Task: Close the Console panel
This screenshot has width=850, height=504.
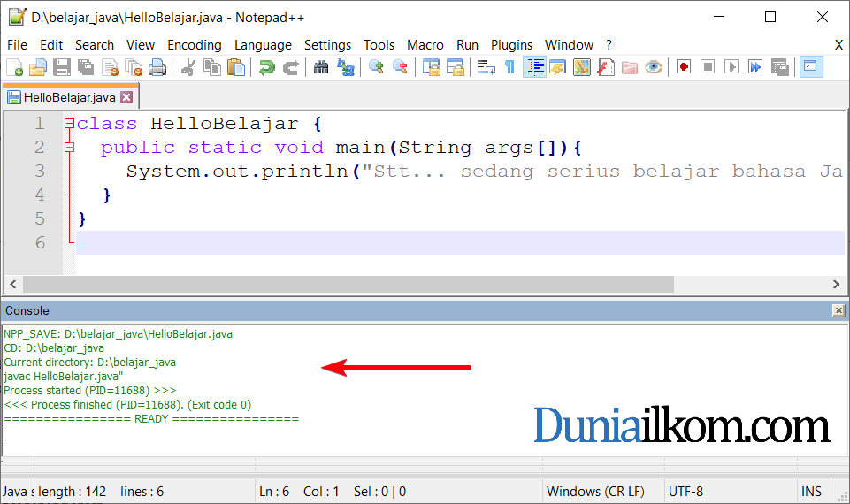Action: coord(839,310)
